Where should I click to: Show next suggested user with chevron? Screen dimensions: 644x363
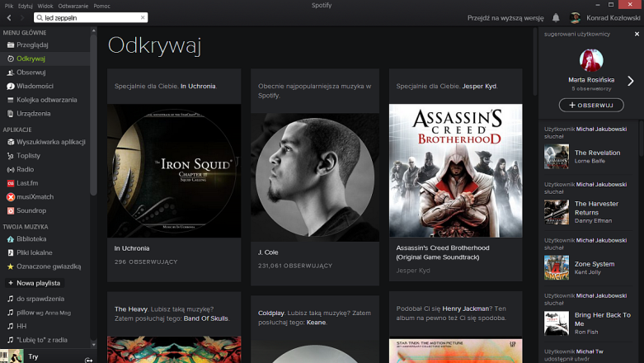(x=631, y=81)
